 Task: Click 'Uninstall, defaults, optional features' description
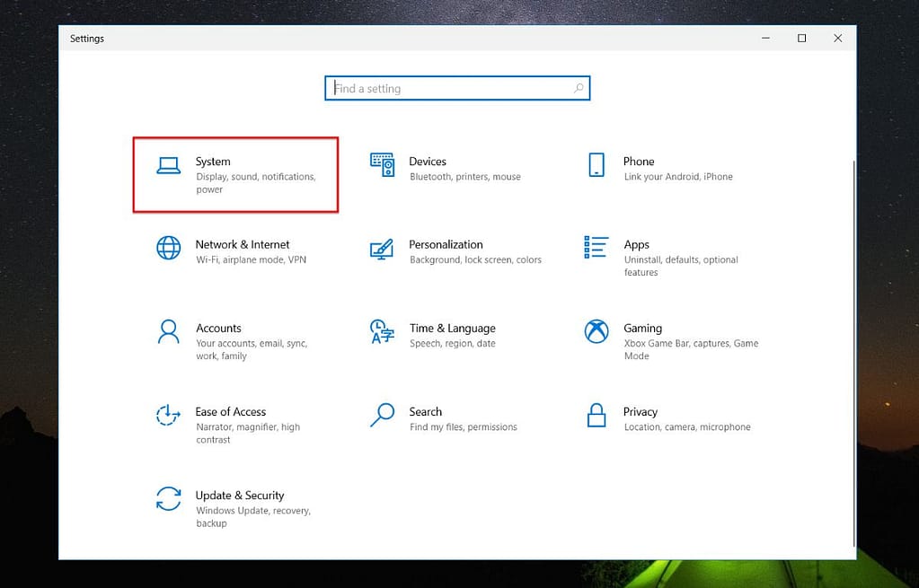point(680,266)
